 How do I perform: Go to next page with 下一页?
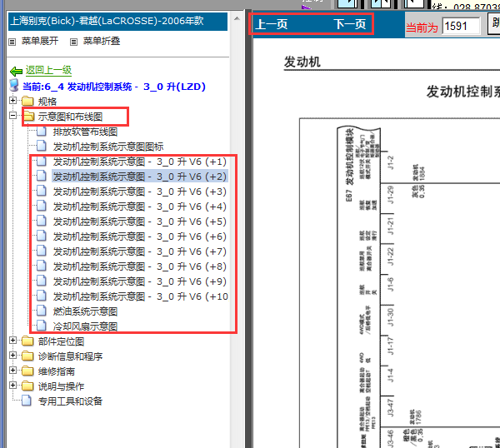[x=350, y=24]
